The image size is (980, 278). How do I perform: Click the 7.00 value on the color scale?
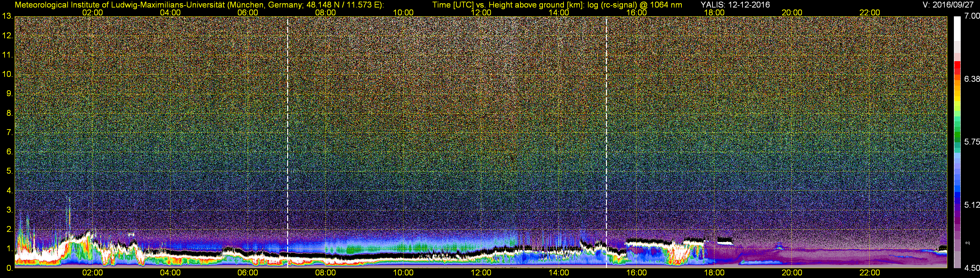972,16
